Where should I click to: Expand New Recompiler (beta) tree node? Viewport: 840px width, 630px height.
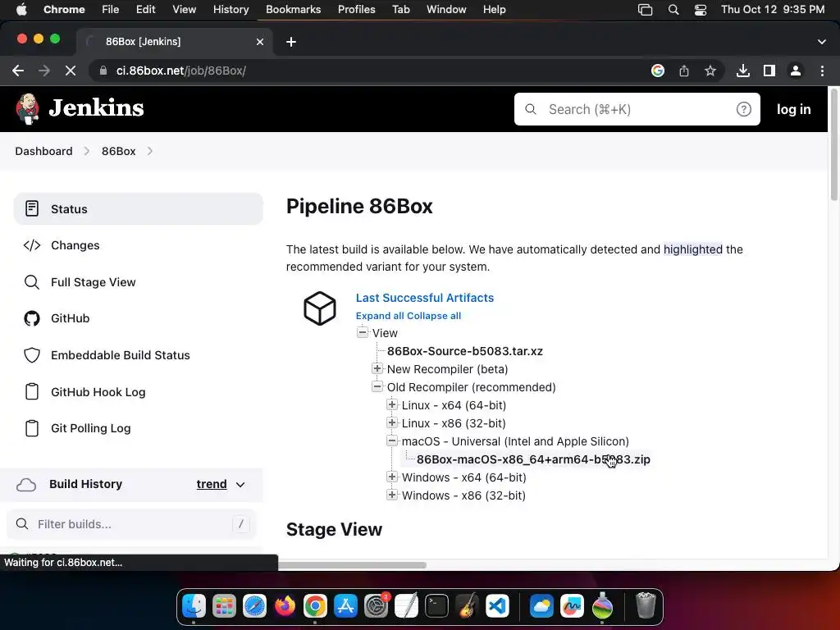tap(377, 369)
